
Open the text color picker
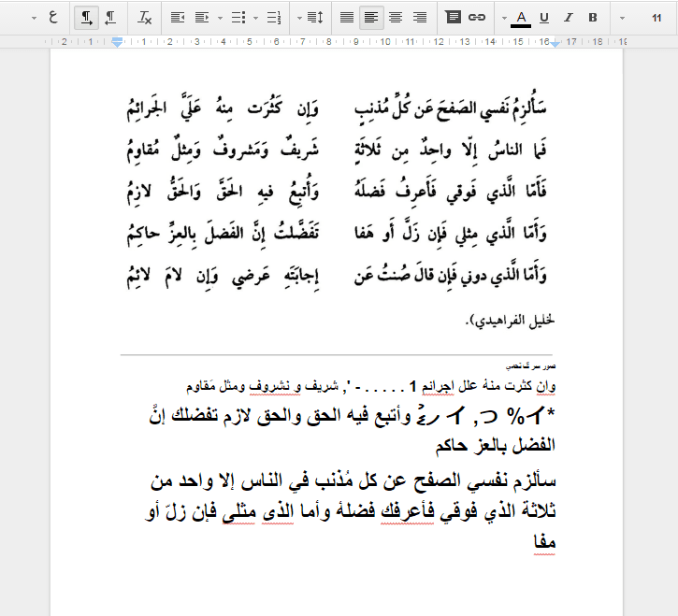521,18
